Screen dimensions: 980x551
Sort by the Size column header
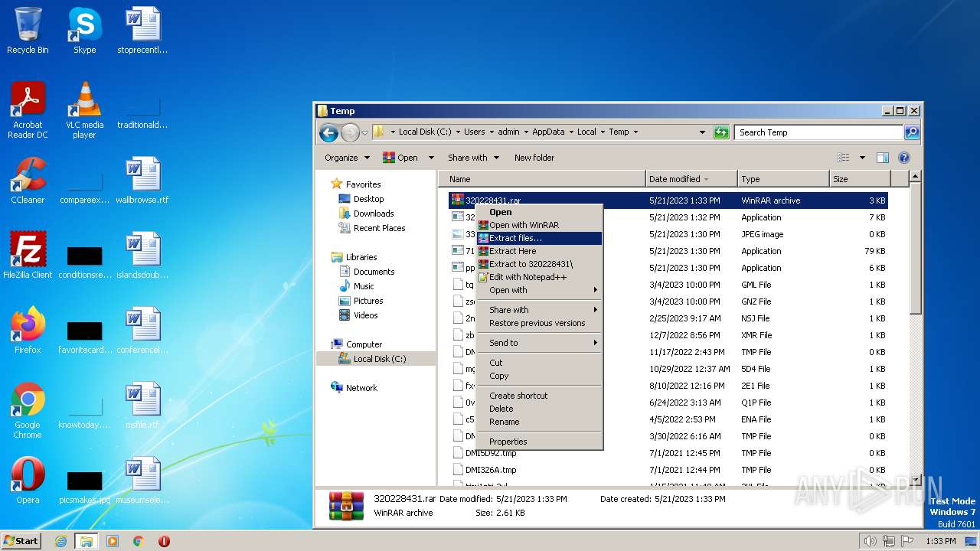tap(859, 179)
